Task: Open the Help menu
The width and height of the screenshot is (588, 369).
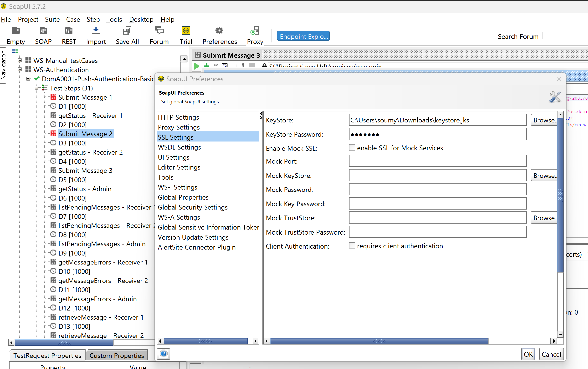Action: 167,19
